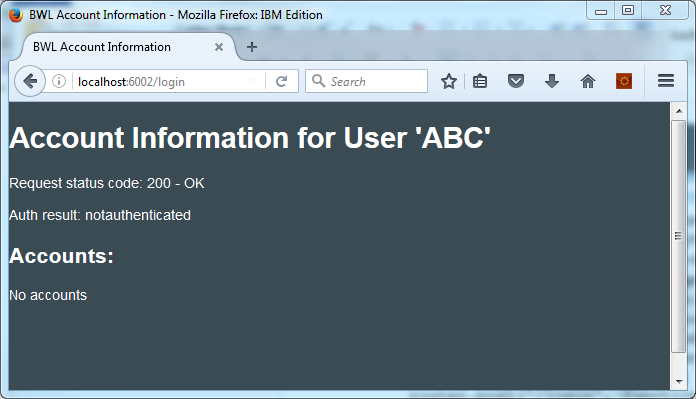Click the No accounts text

(48, 295)
